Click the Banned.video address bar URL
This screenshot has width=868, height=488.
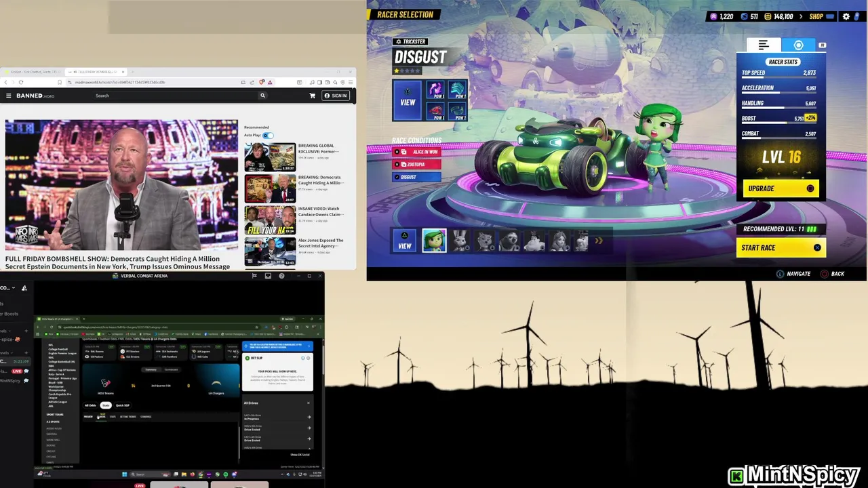(120, 82)
